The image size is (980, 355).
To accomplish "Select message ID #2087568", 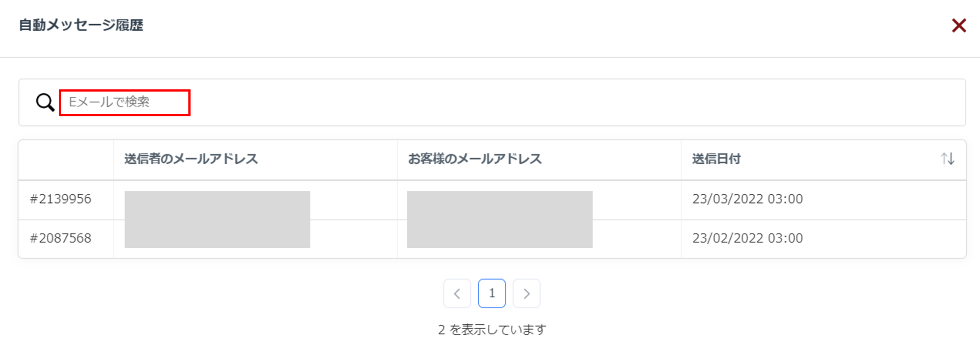I will coord(61,238).
